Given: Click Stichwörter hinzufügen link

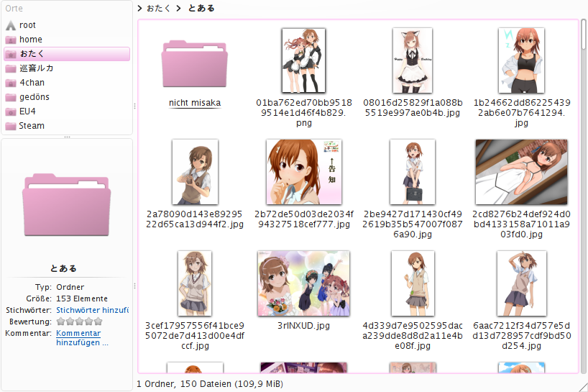Looking at the screenshot, I should 92,310.
